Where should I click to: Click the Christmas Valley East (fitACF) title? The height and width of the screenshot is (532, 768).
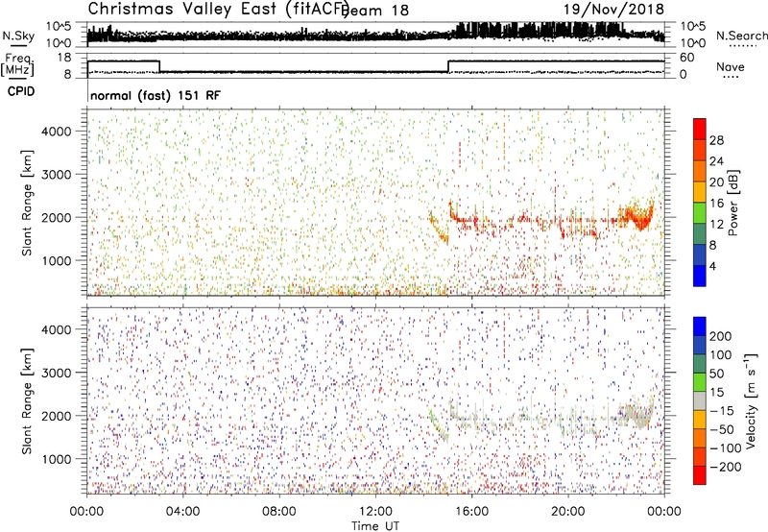click(x=218, y=9)
